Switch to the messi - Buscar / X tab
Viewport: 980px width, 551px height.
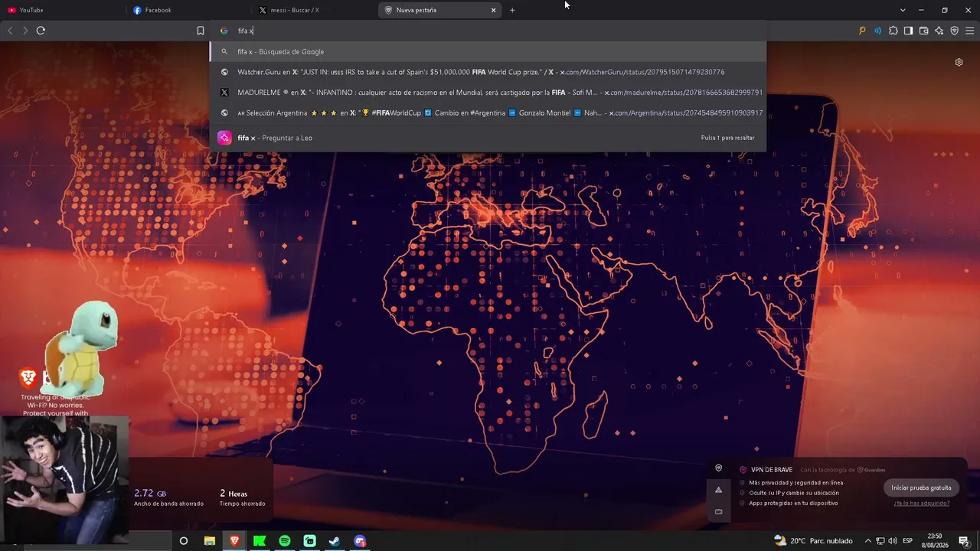(x=314, y=10)
